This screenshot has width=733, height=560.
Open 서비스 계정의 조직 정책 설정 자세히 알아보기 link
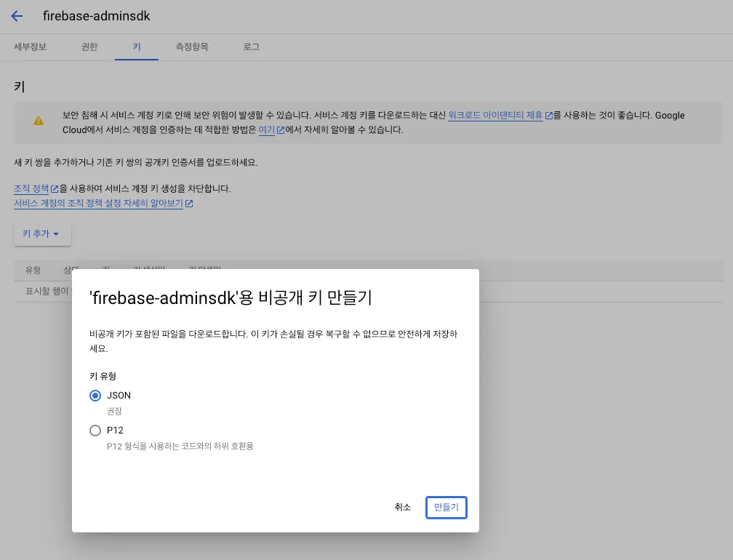coord(98,204)
